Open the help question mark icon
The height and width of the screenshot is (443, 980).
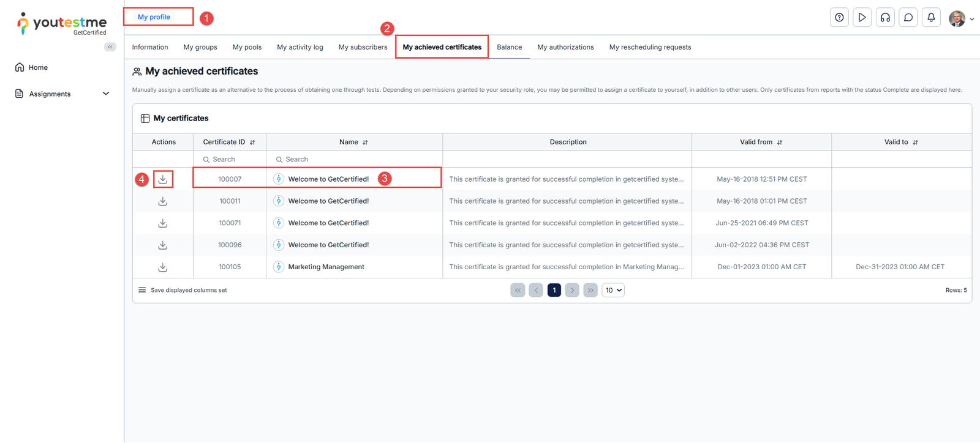pyautogui.click(x=839, y=18)
